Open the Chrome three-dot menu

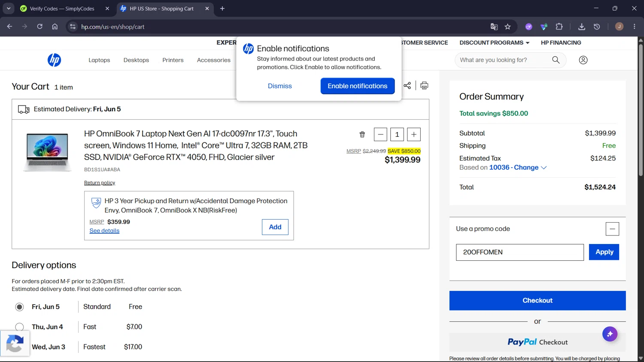(x=635, y=27)
